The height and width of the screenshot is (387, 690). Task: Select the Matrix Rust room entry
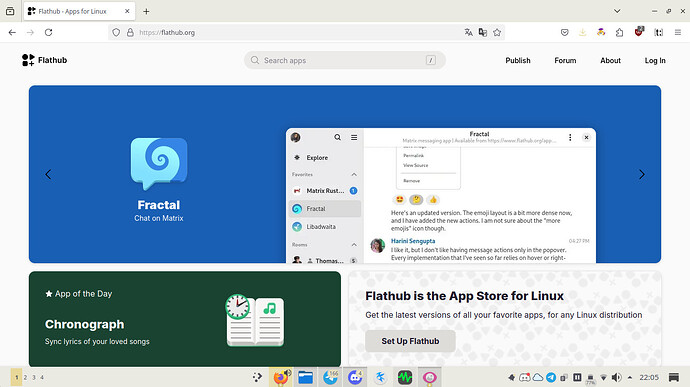(x=325, y=191)
